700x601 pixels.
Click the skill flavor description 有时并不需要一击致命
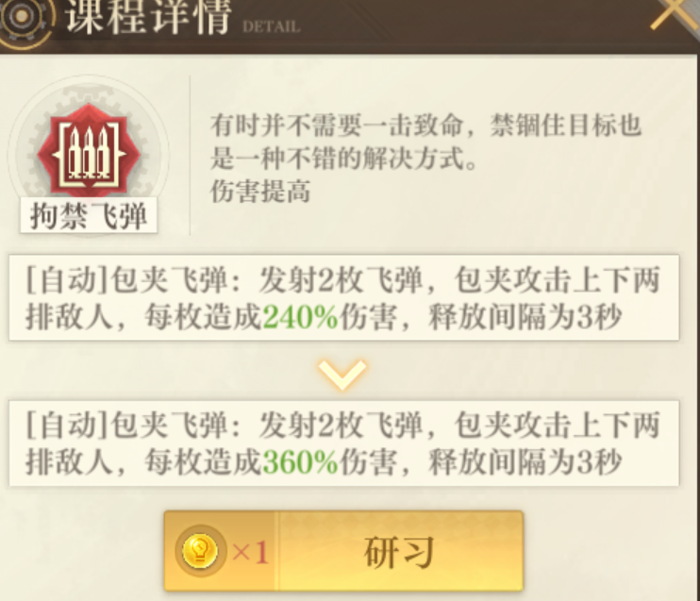(425, 142)
